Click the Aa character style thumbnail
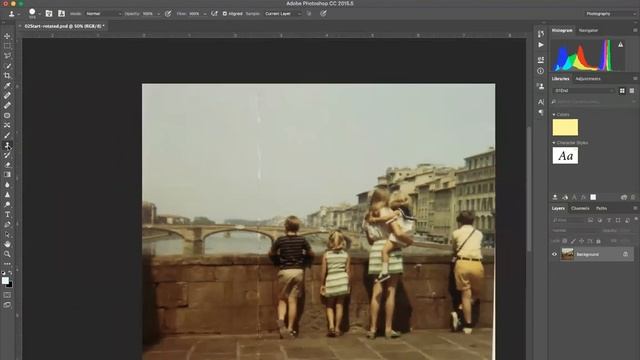640x360 pixels. (x=565, y=156)
